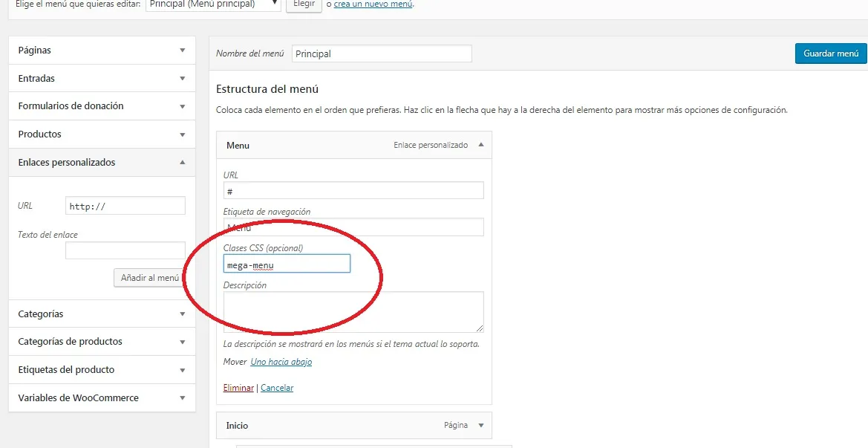The height and width of the screenshot is (448, 868).
Task: Collapse the Menu item settings arrow
Action: [x=480, y=145]
